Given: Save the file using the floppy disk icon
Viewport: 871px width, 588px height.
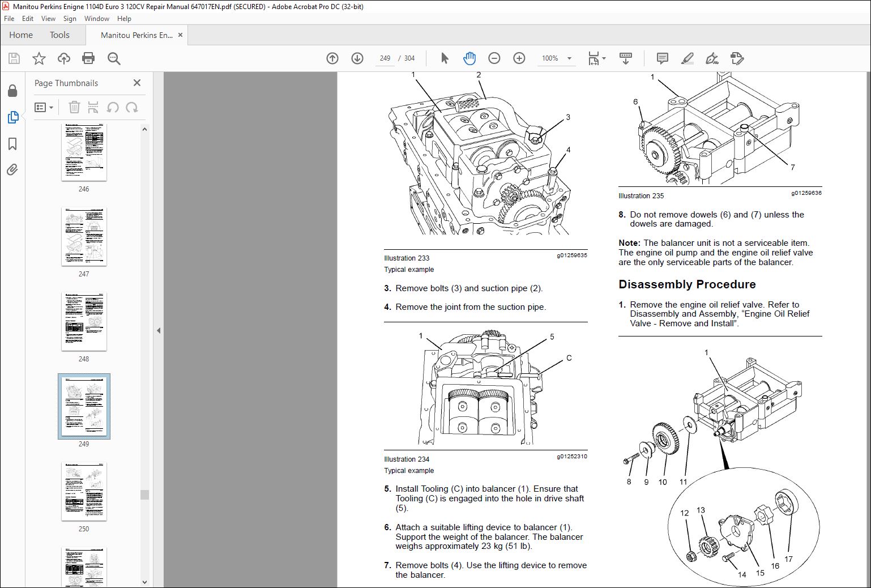Looking at the screenshot, I should pos(14,58).
